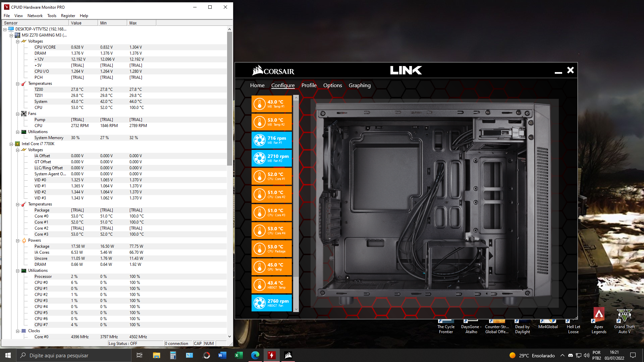Viewport: 644px width, 362px height.
Task: Collapse the motherboard Voltages group
Action: click(x=18, y=42)
